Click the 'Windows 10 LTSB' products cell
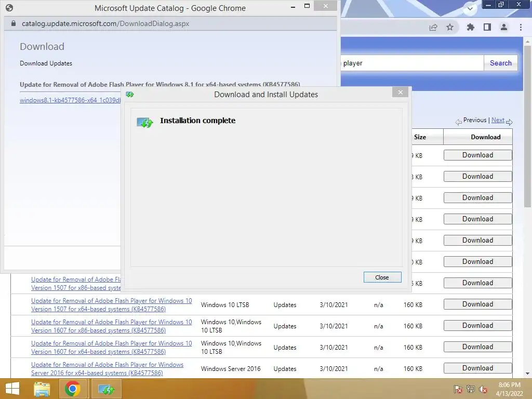Screen dimensions: 532x399 pyautogui.click(x=225, y=305)
